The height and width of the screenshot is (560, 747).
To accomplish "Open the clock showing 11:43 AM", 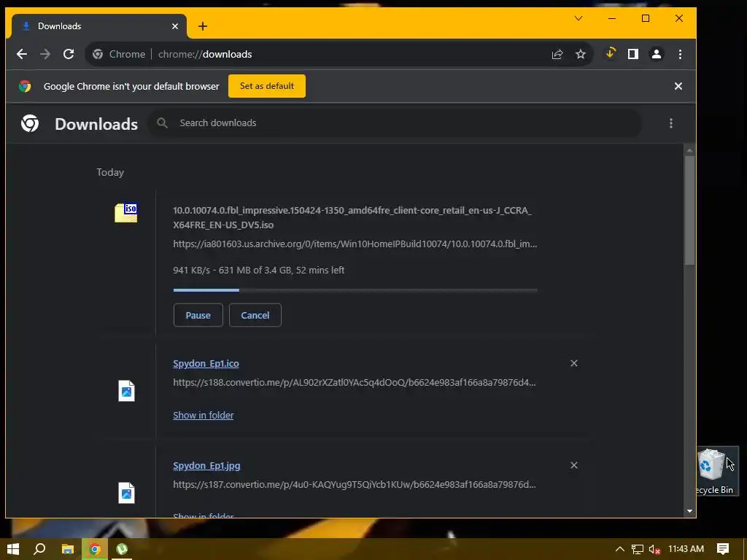I will point(686,549).
